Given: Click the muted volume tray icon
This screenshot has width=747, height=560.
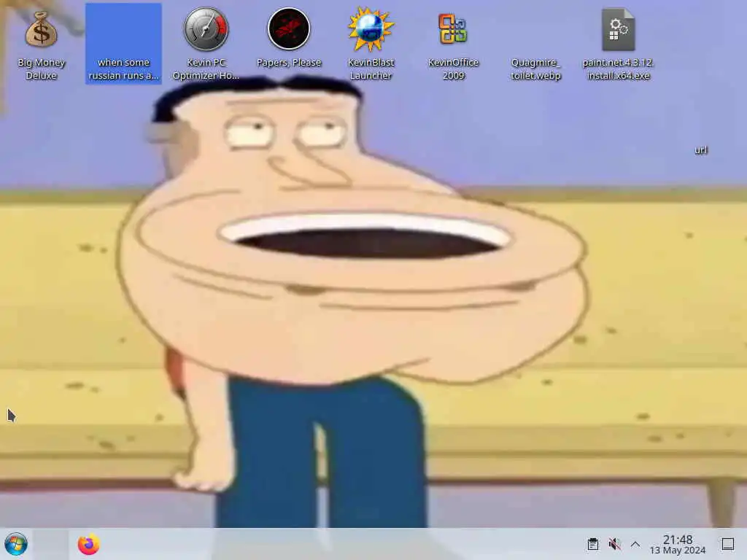Looking at the screenshot, I should (614, 544).
